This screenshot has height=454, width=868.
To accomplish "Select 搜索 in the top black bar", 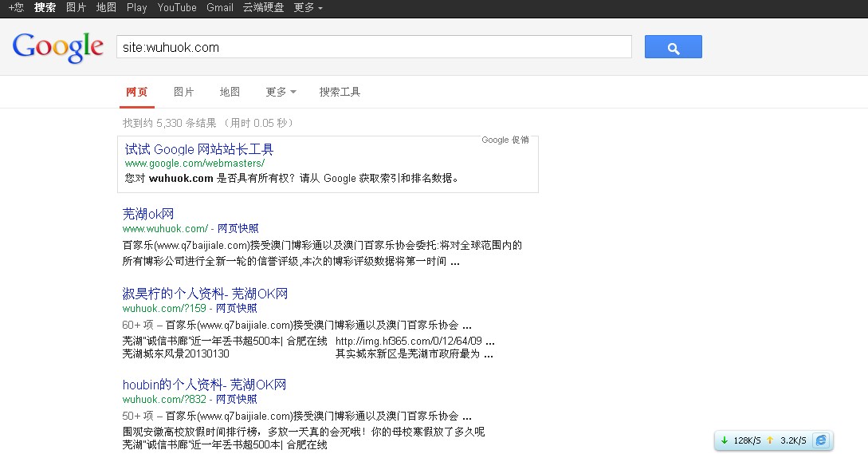I will 45,8.
